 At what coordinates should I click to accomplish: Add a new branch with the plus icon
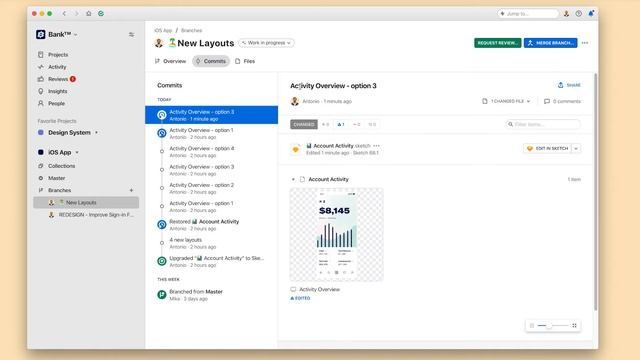pos(131,190)
